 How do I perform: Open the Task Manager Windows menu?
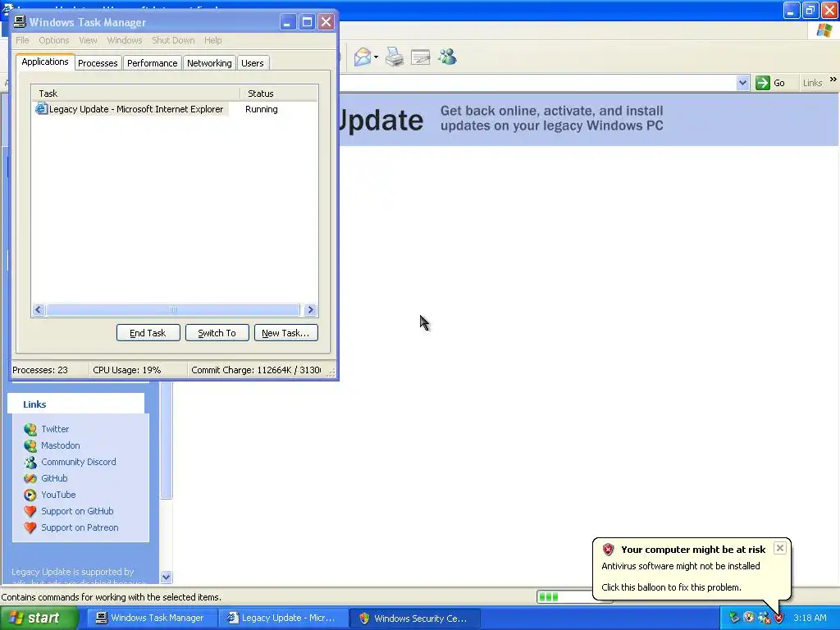click(125, 40)
